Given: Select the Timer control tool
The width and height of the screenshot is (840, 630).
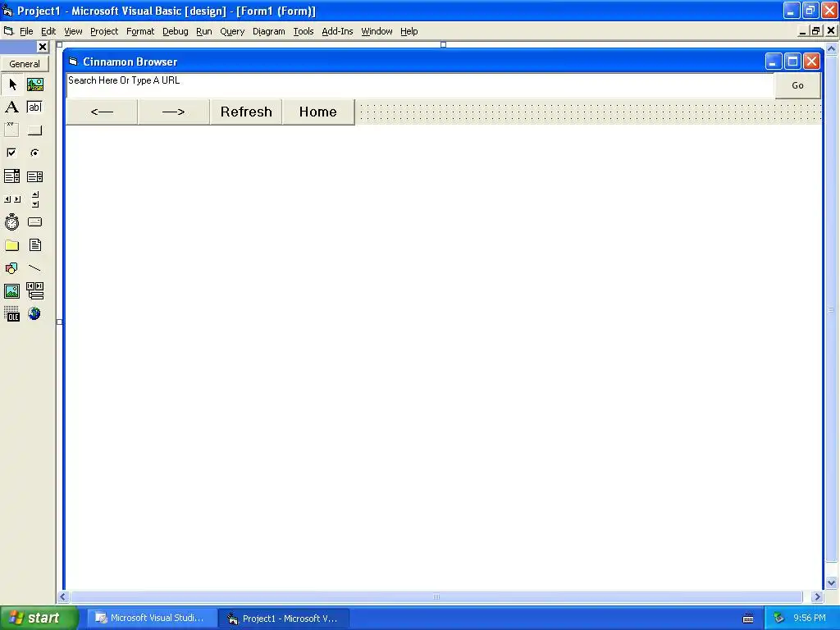Looking at the screenshot, I should [11, 221].
